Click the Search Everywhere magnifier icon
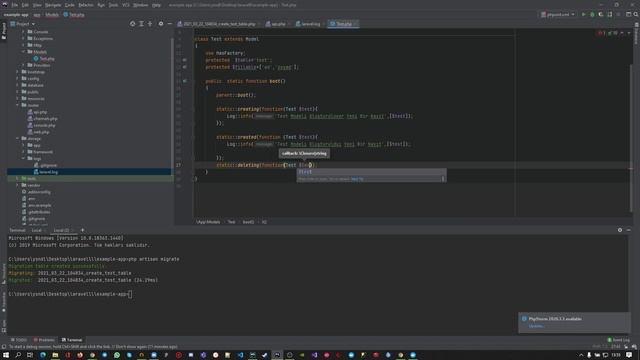Image resolution: width=640 pixels, height=360 pixels. pyautogui.click(x=636, y=14)
